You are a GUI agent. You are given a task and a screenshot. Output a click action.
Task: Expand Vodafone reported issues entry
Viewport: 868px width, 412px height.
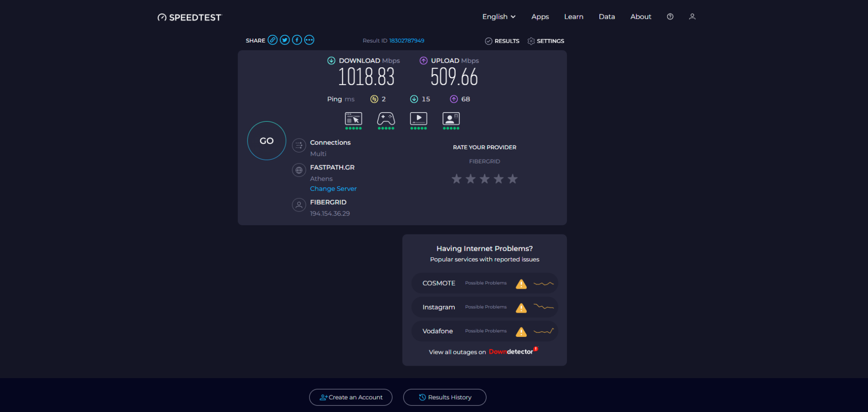(484, 331)
